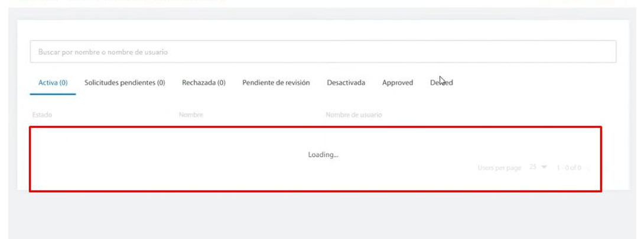This screenshot has width=644, height=239.
Task: Click the dropdown arrow beside 25
Action: pos(544,167)
